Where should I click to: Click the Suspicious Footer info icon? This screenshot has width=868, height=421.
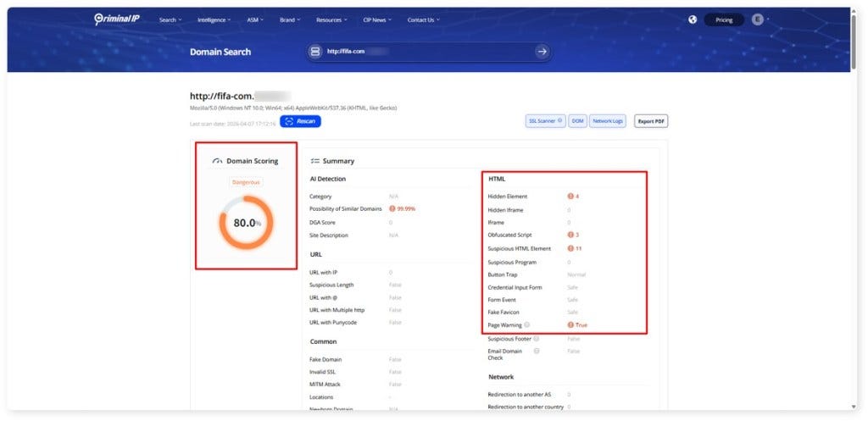tap(537, 339)
